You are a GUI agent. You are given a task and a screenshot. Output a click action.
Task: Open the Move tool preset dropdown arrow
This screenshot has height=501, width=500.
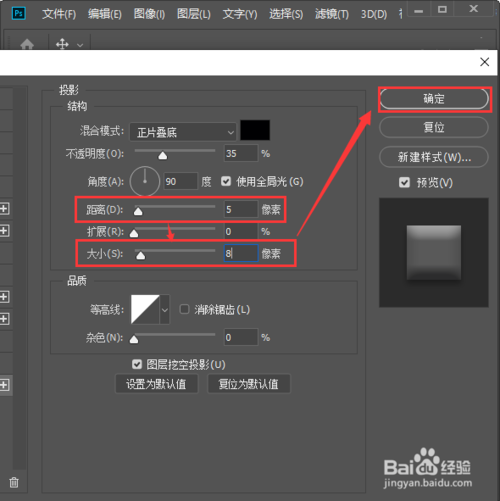click(x=80, y=45)
